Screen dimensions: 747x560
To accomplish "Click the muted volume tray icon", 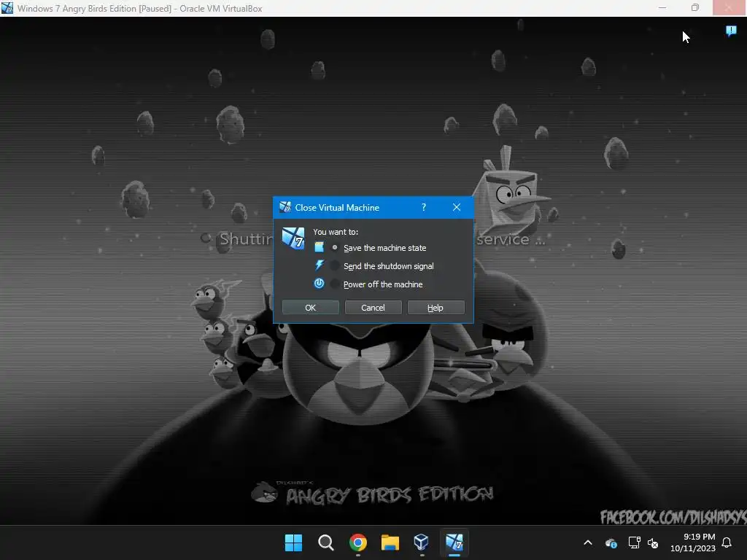I will [653, 542].
